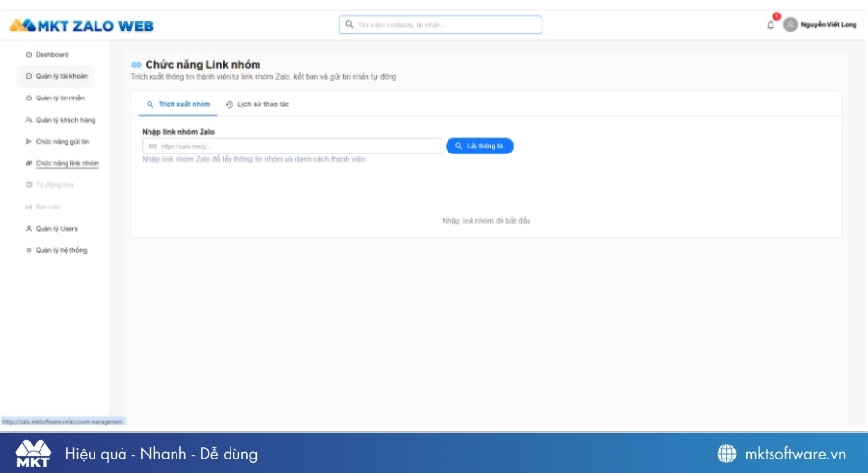Open Quản lý khách hàng menu item
The image size is (868, 473).
[x=66, y=120]
